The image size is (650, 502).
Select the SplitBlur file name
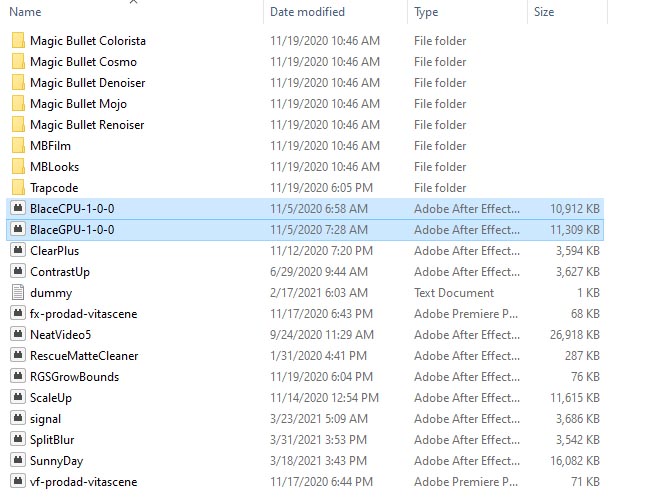(x=52, y=440)
